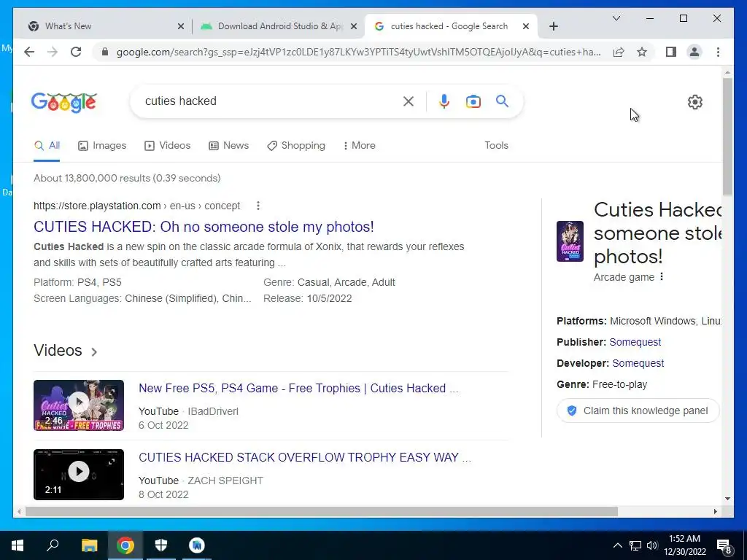Image resolution: width=747 pixels, height=560 pixels.
Task: Open Chrome profile avatar
Action: (694, 52)
